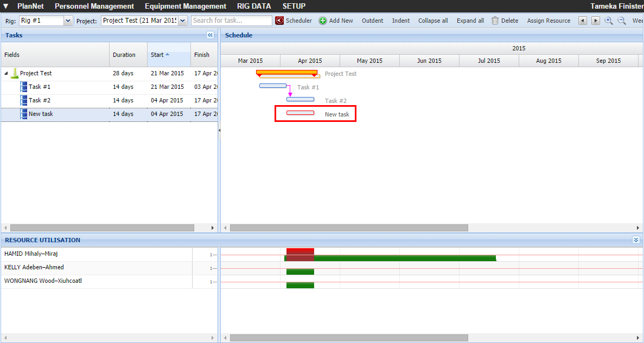Open the Rig dropdown list

[x=68, y=21]
